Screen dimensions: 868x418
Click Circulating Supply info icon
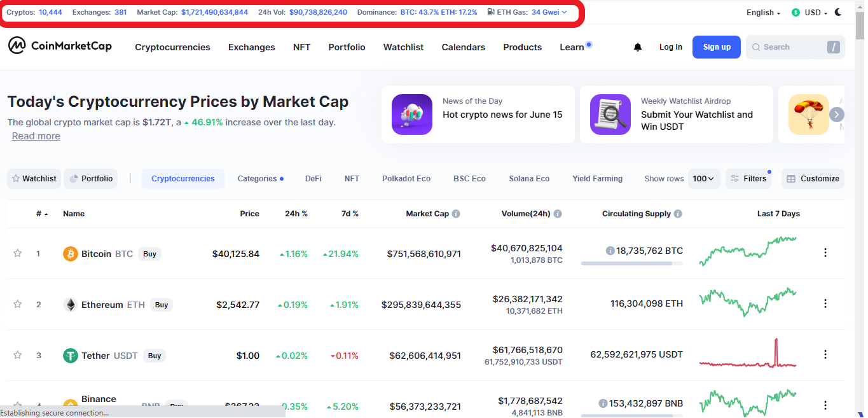(678, 214)
